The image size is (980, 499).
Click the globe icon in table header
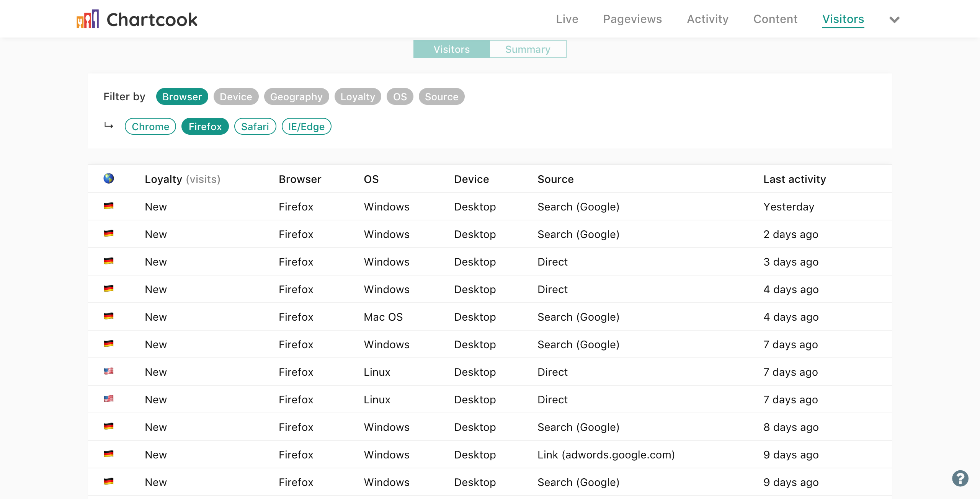click(109, 178)
